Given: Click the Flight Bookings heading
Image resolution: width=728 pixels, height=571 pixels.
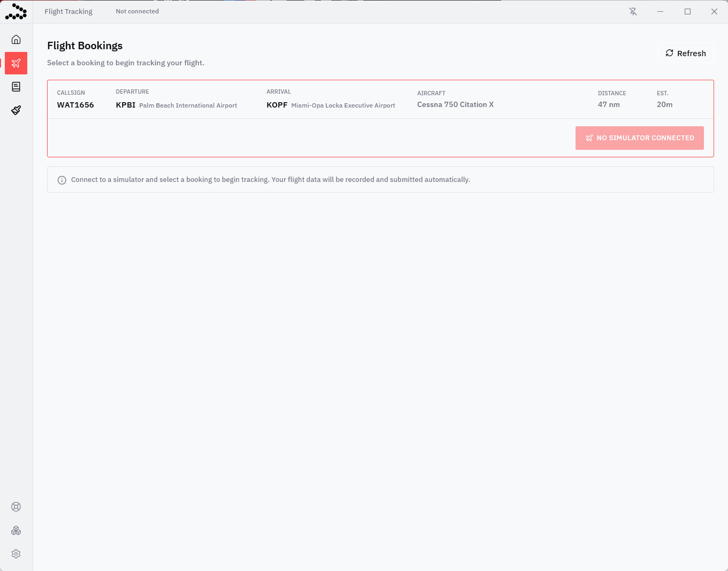Looking at the screenshot, I should click(85, 45).
